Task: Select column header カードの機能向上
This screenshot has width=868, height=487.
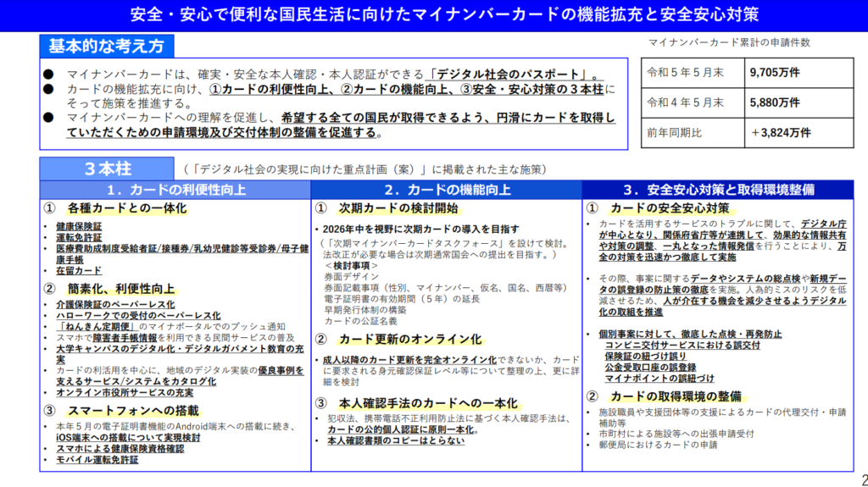Action: (447, 190)
